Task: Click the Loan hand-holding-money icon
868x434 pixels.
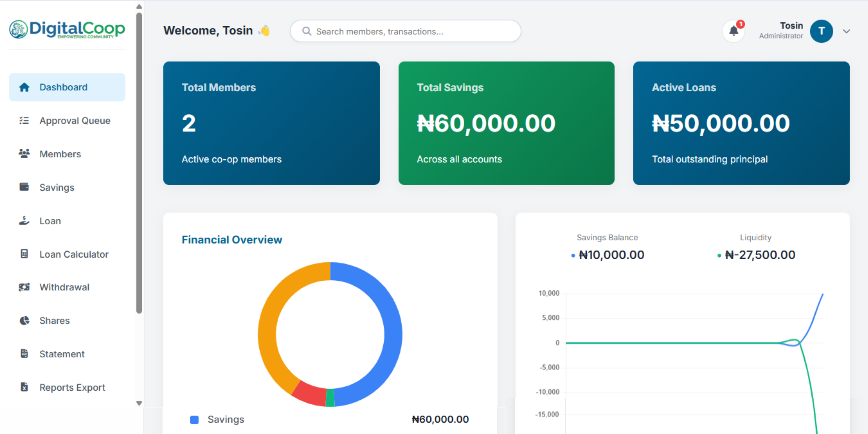Action: point(24,221)
